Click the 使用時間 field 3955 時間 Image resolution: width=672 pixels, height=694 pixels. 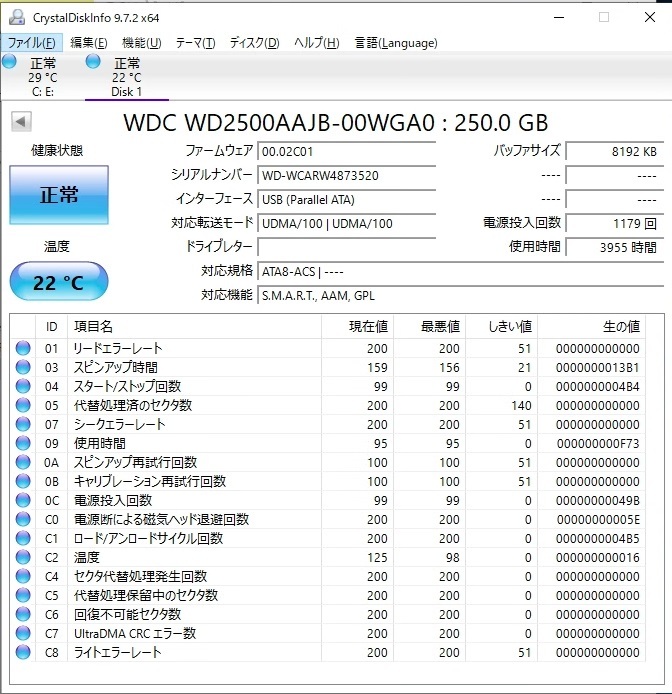615,247
